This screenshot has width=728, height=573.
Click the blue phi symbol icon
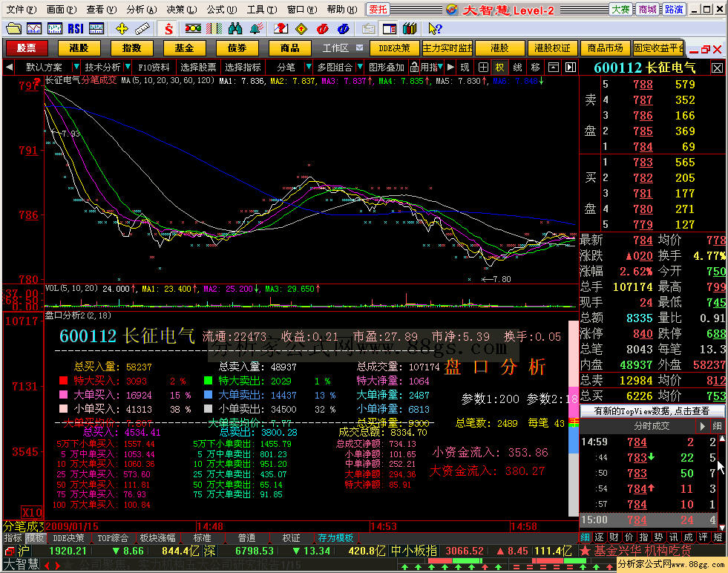343,29
